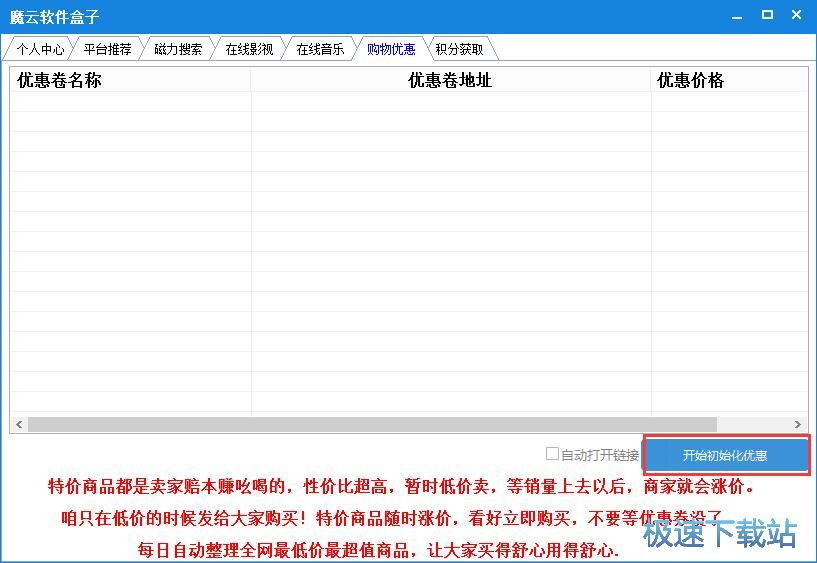The height and width of the screenshot is (563, 817).
Task: Click the horizontal scrollbar left arrow
Action: (19, 424)
